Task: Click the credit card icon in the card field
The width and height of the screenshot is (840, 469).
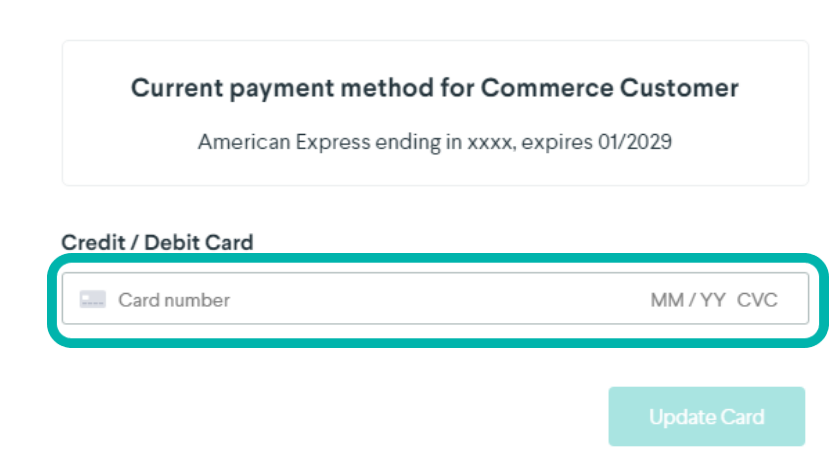Action: [x=93, y=299]
